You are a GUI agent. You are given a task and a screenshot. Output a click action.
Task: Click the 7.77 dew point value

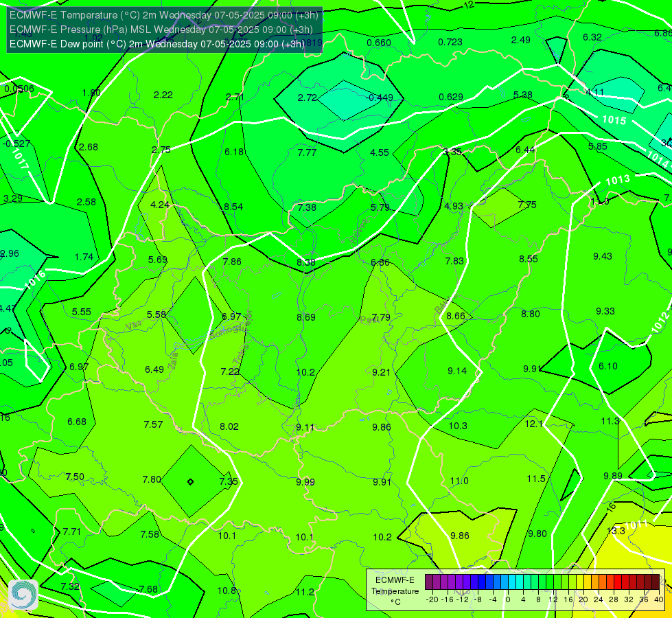pyautogui.click(x=307, y=152)
